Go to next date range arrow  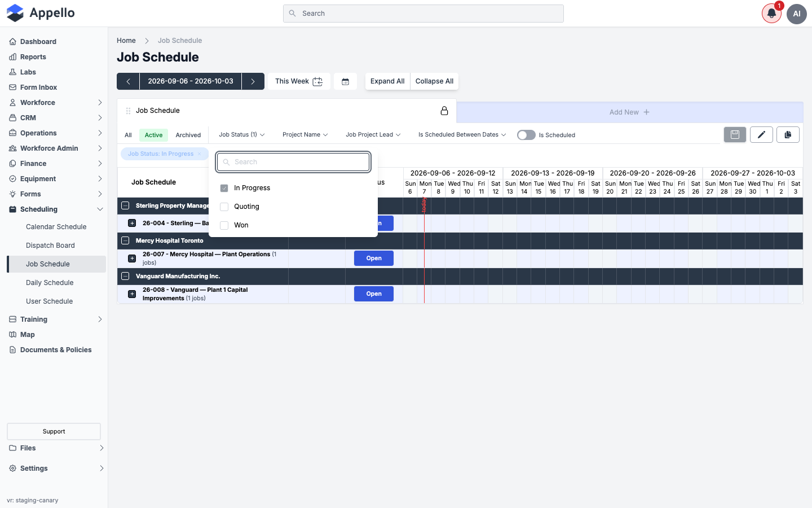click(x=253, y=81)
